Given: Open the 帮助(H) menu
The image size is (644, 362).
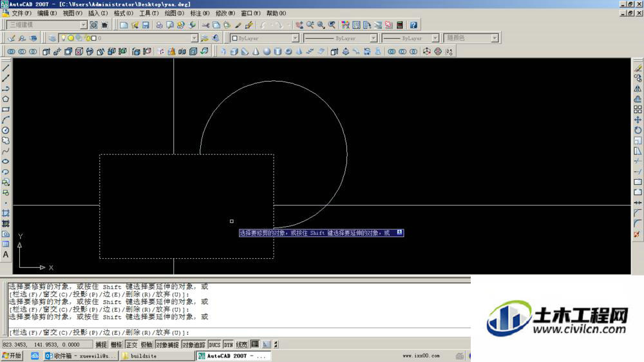Looking at the screenshot, I should tap(276, 13).
